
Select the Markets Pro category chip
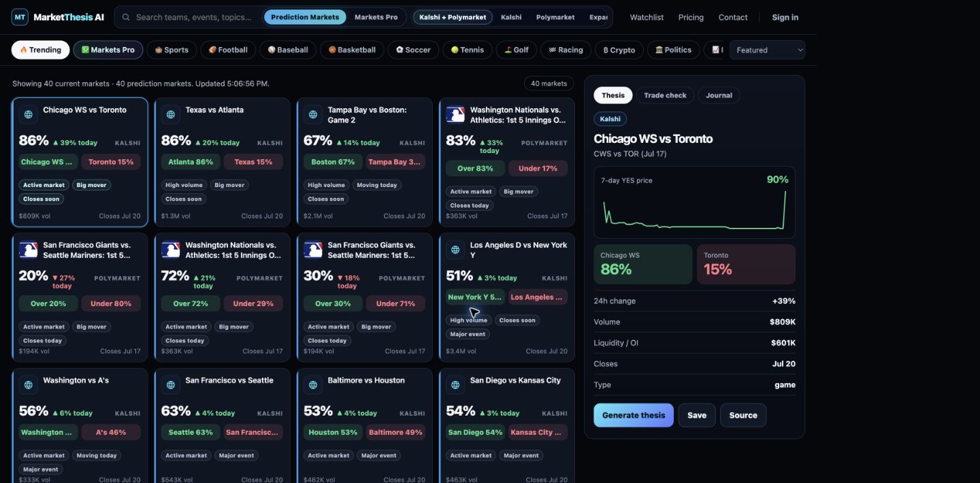108,50
